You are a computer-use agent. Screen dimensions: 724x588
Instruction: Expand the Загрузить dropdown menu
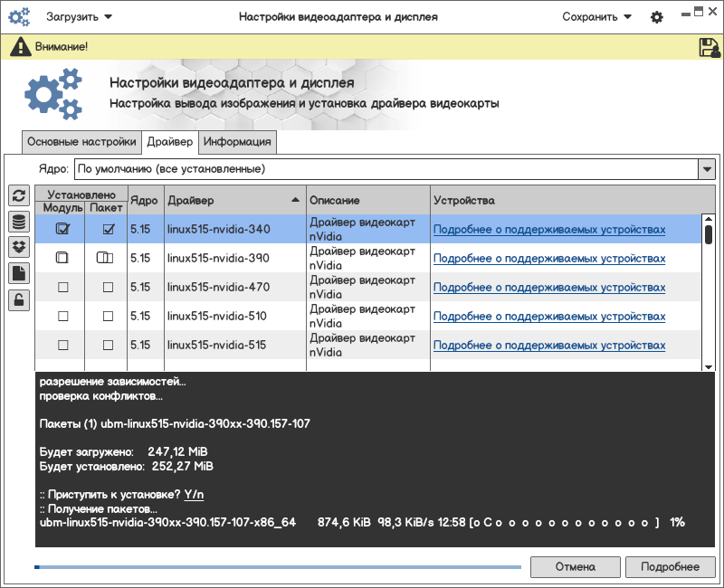[79, 17]
